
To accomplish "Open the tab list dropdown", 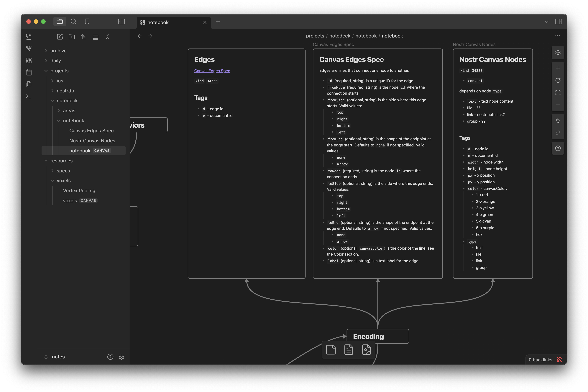I will point(546,22).
